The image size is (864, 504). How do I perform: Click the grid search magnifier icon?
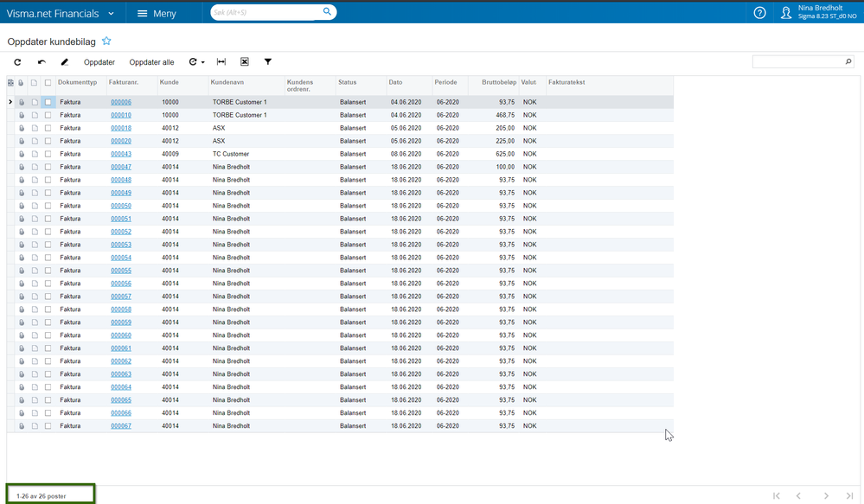848,61
